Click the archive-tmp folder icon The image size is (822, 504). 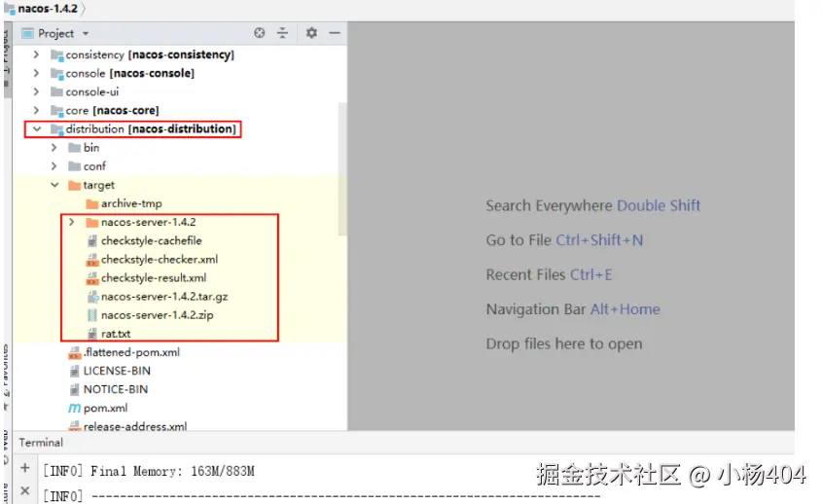(x=92, y=203)
